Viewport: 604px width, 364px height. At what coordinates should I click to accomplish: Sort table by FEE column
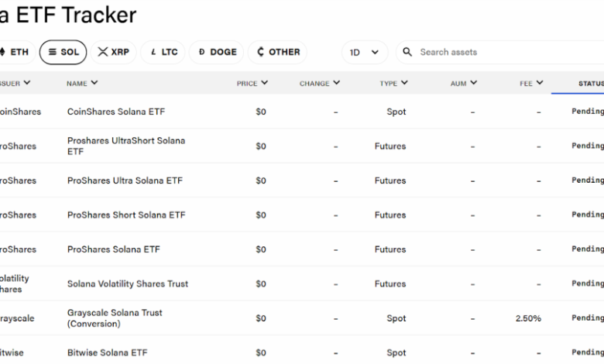point(531,83)
